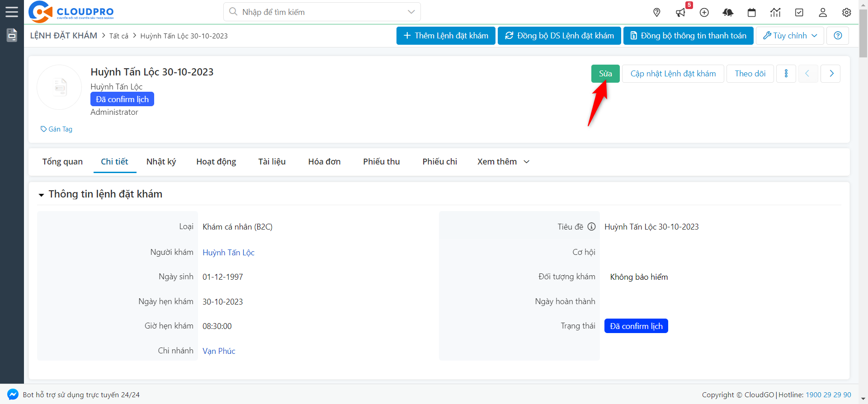
Task: Click the Gán Tag link
Action: [57, 129]
